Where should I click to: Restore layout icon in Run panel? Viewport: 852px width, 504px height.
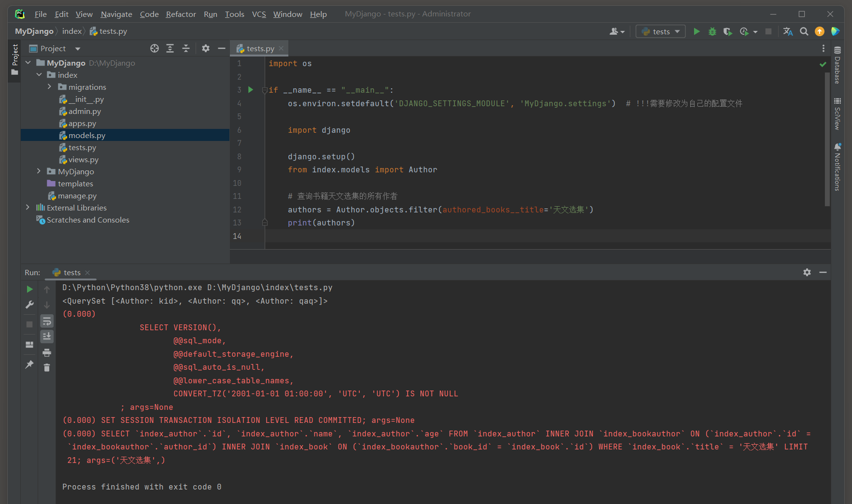[29, 345]
